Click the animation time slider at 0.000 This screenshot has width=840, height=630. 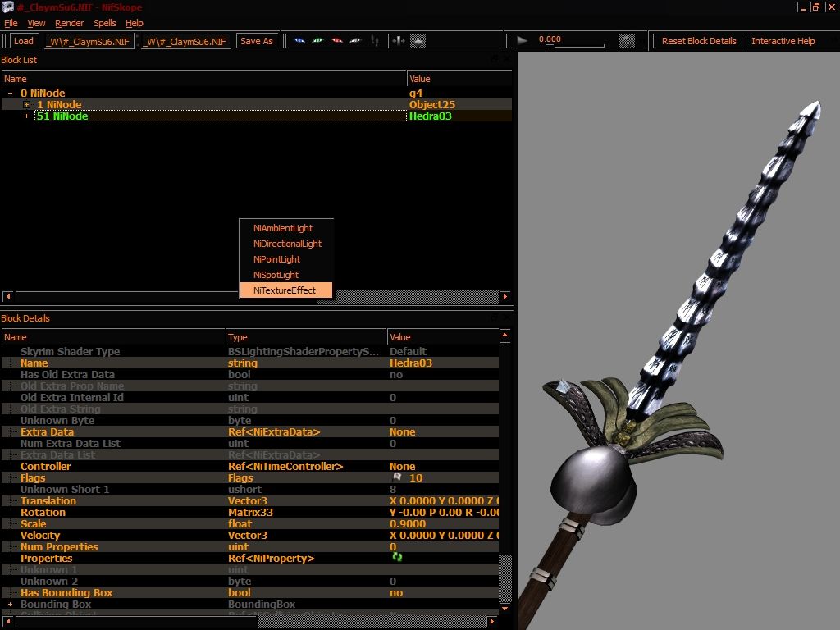573,41
